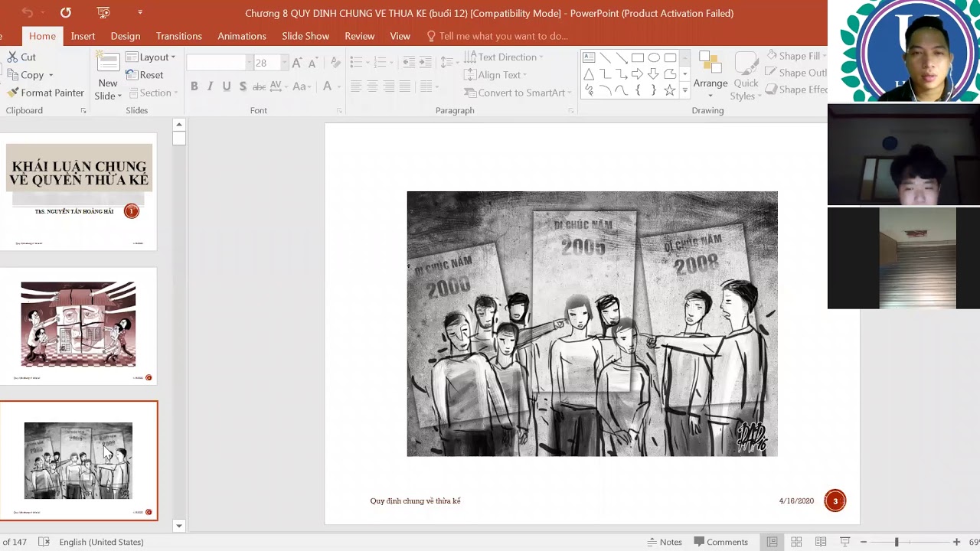This screenshot has height=551, width=980.
Task: Click the Decrease List Level icon
Action: click(x=409, y=63)
